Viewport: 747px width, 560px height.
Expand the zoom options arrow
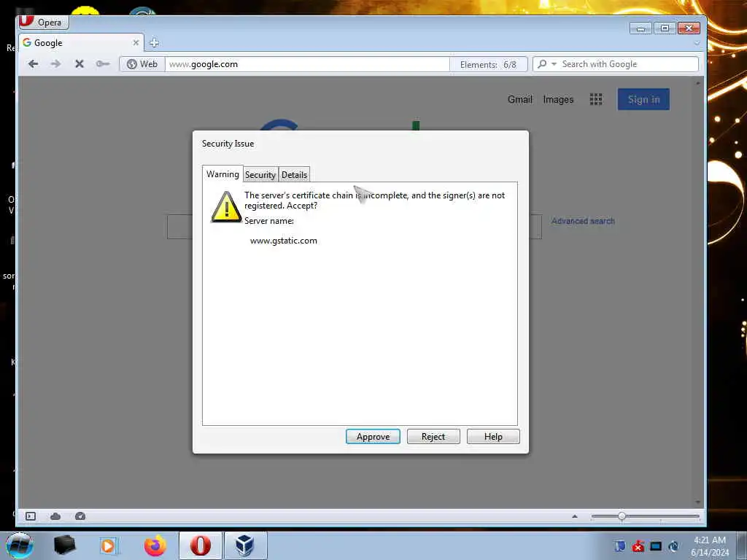tap(575, 516)
